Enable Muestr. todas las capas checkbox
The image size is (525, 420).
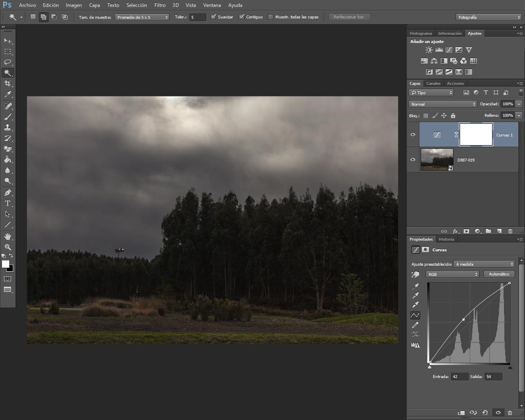click(x=271, y=17)
